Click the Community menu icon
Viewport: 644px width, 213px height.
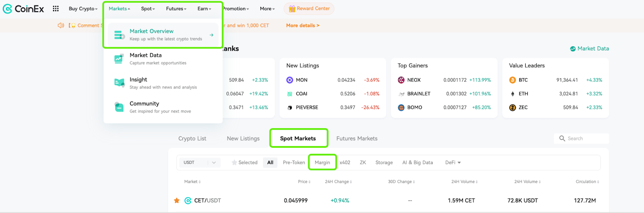[119, 107]
